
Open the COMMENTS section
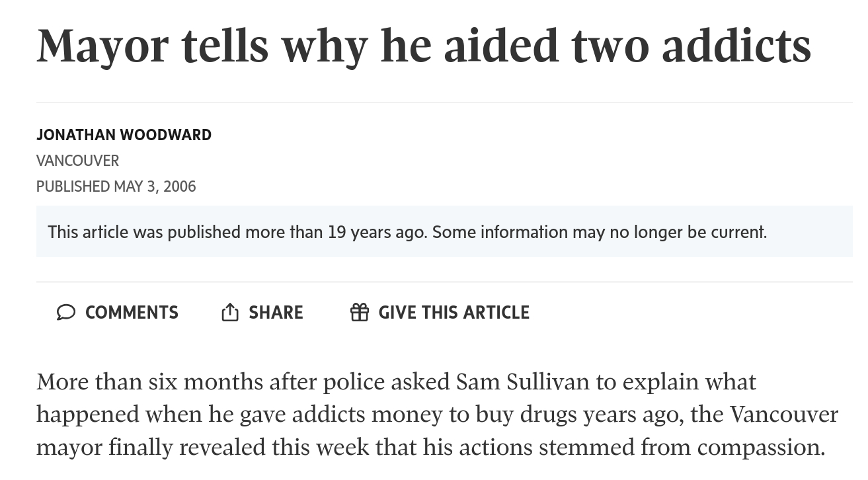click(132, 312)
